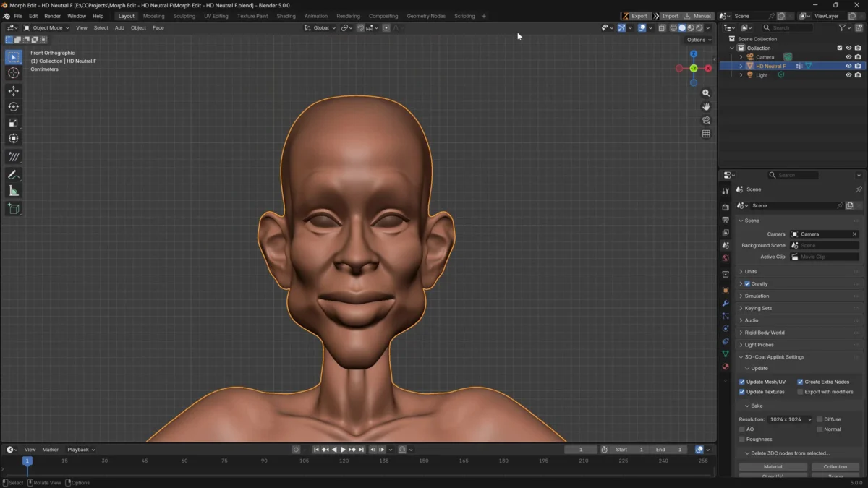The image size is (868, 488).
Task: Switch to wireframe viewport shading
Action: click(x=673, y=27)
